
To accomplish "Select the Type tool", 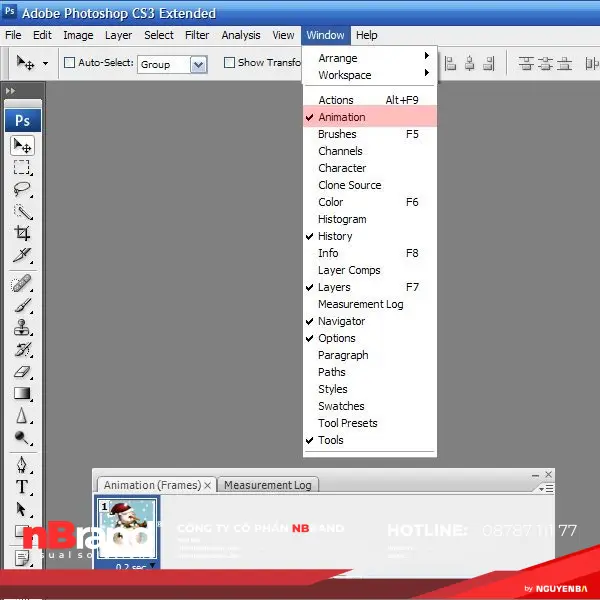I will (22, 487).
